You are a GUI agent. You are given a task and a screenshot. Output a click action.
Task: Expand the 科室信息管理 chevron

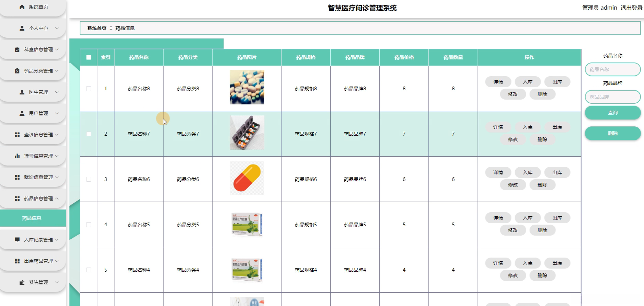click(x=57, y=49)
